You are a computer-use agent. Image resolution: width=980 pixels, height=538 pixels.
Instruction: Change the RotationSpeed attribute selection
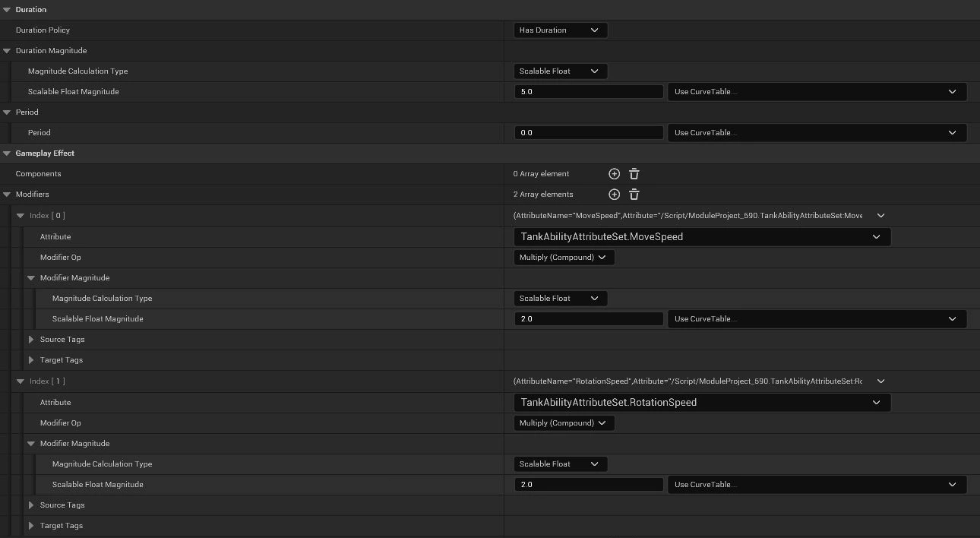pos(702,403)
